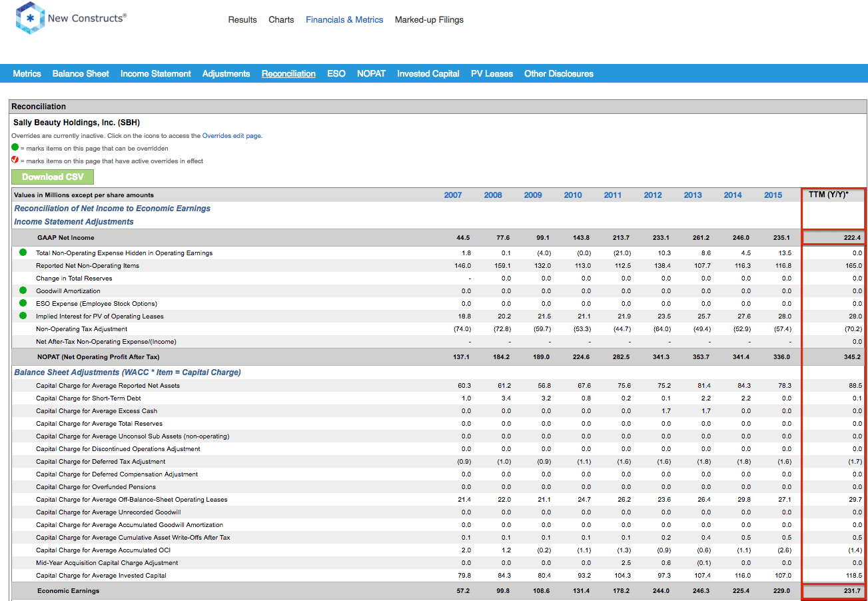
Task: Click Reconciliation of Net Income heading
Action: point(113,209)
